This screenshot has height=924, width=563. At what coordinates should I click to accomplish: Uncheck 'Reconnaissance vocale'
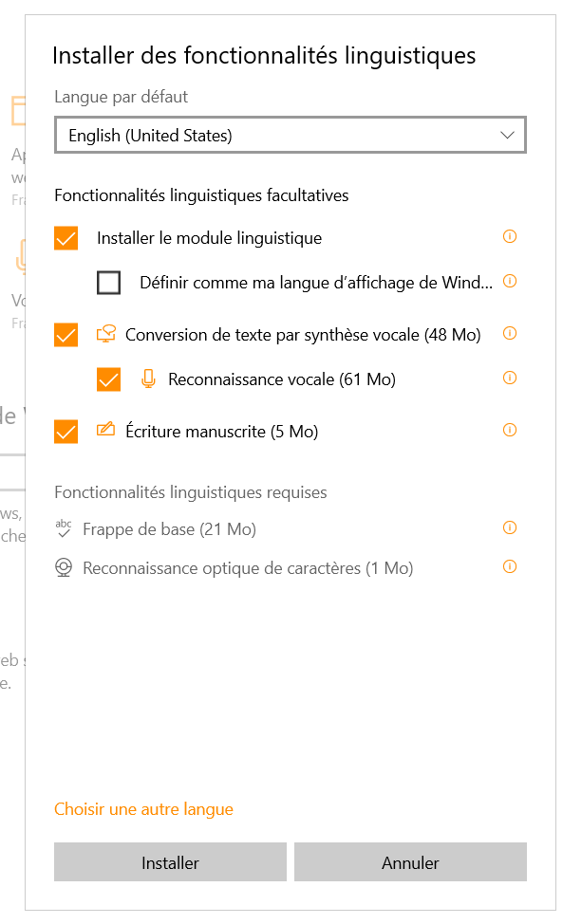(108, 379)
